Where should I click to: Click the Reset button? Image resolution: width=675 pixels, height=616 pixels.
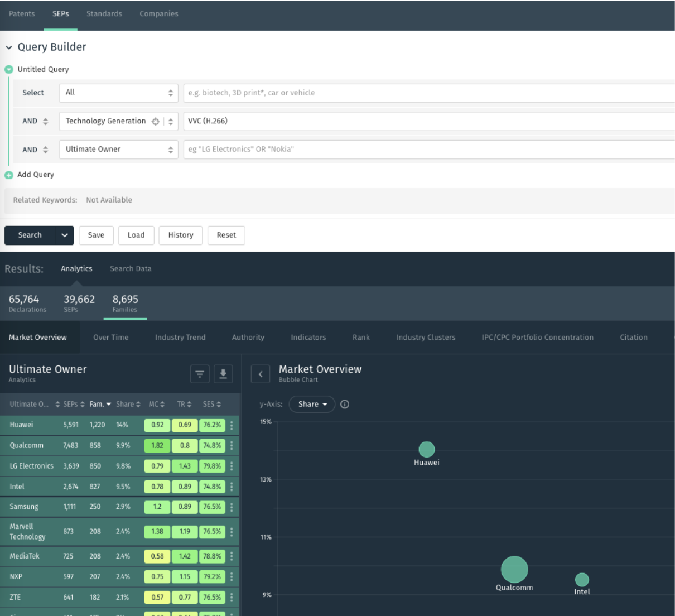tap(226, 235)
